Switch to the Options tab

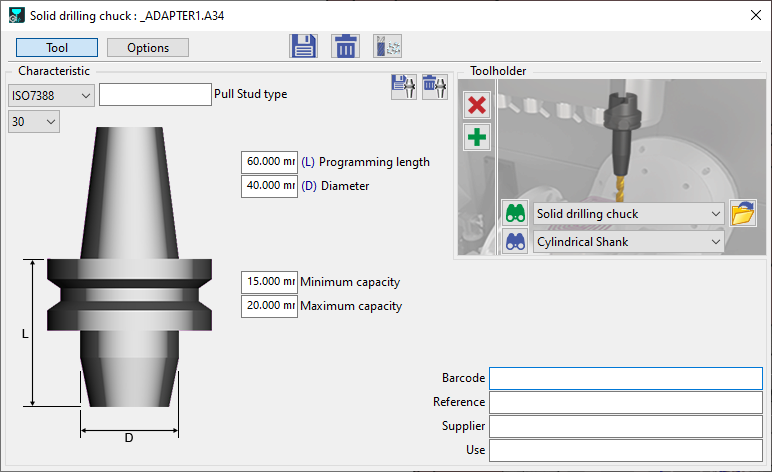(x=147, y=48)
